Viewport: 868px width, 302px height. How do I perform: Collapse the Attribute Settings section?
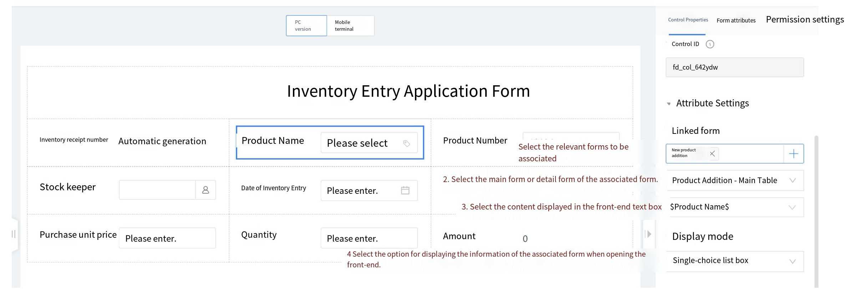click(x=669, y=104)
